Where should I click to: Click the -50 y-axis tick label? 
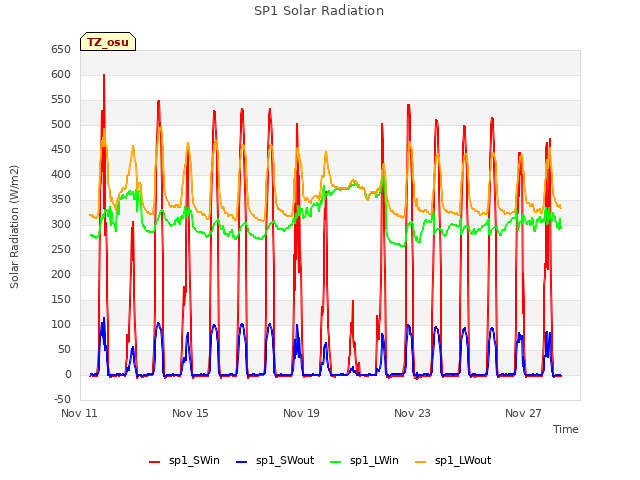tap(62, 400)
